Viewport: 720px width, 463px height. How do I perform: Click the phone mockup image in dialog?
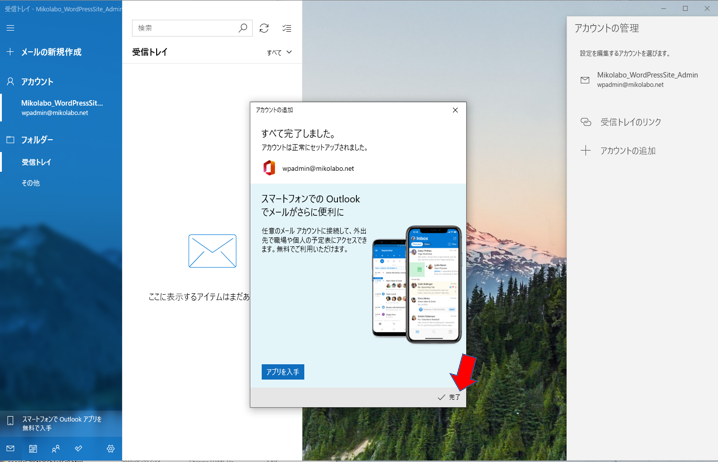(x=416, y=285)
